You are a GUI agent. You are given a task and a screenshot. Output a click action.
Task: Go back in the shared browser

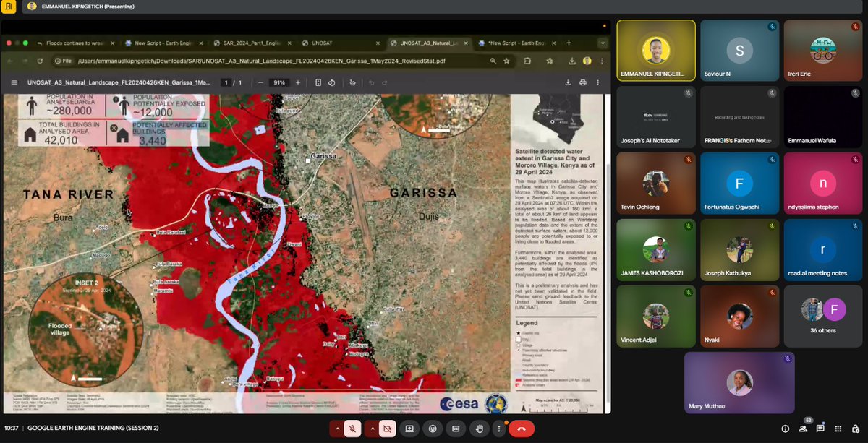(x=10, y=61)
